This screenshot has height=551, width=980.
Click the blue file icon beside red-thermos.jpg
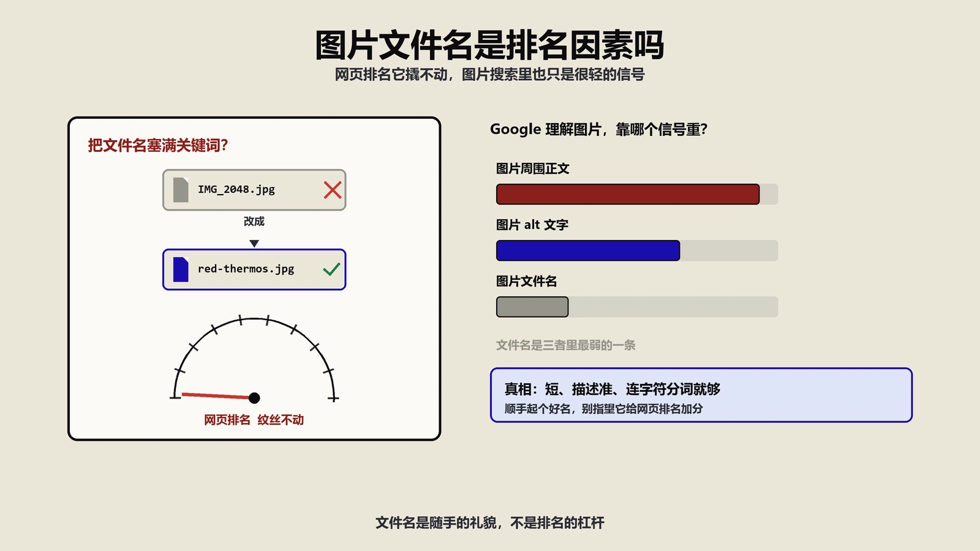(x=181, y=269)
